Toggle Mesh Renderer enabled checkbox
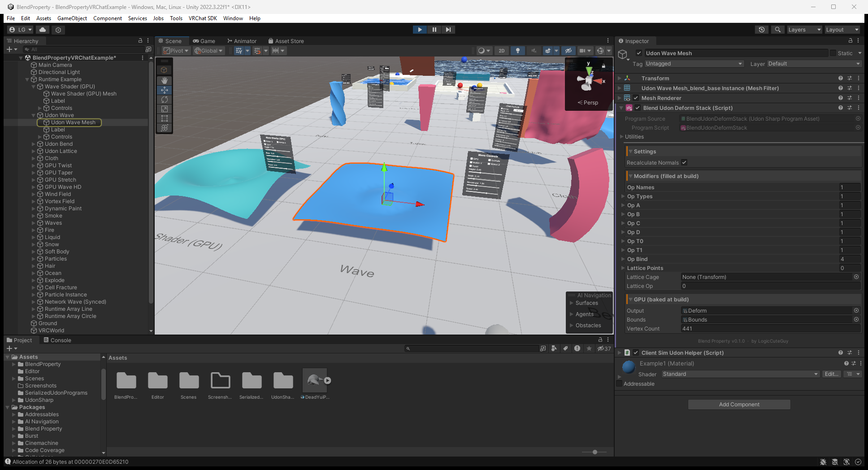 click(x=636, y=98)
